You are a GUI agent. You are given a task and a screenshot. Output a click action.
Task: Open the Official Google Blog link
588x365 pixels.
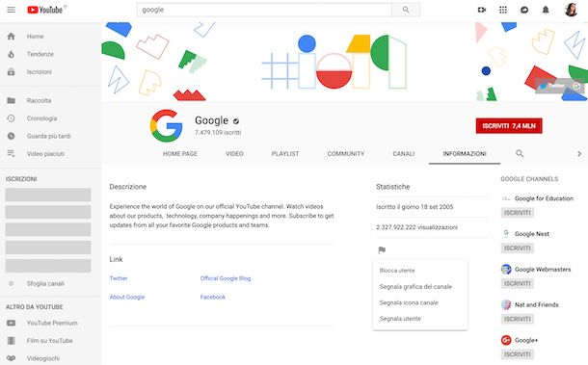pyautogui.click(x=226, y=278)
